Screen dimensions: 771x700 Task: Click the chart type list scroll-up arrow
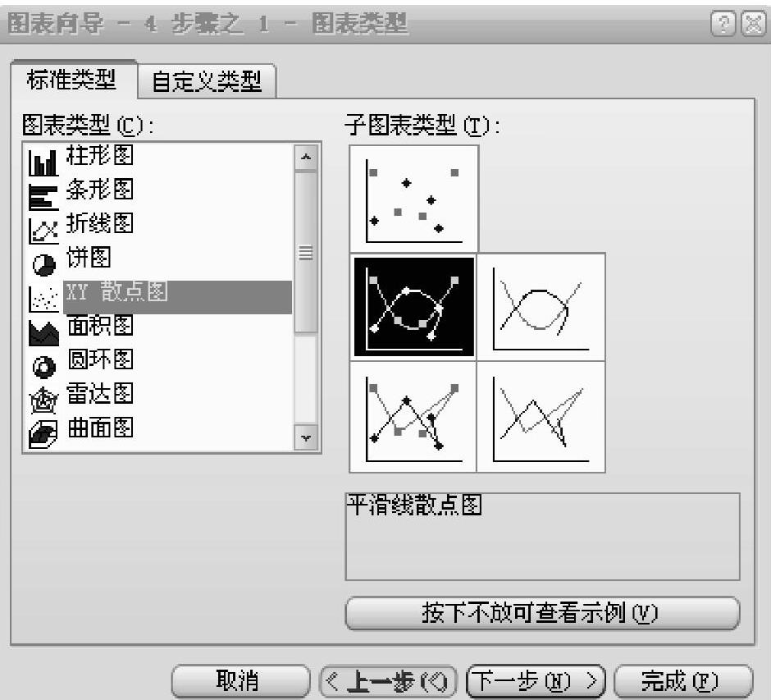tap(306, 158)
